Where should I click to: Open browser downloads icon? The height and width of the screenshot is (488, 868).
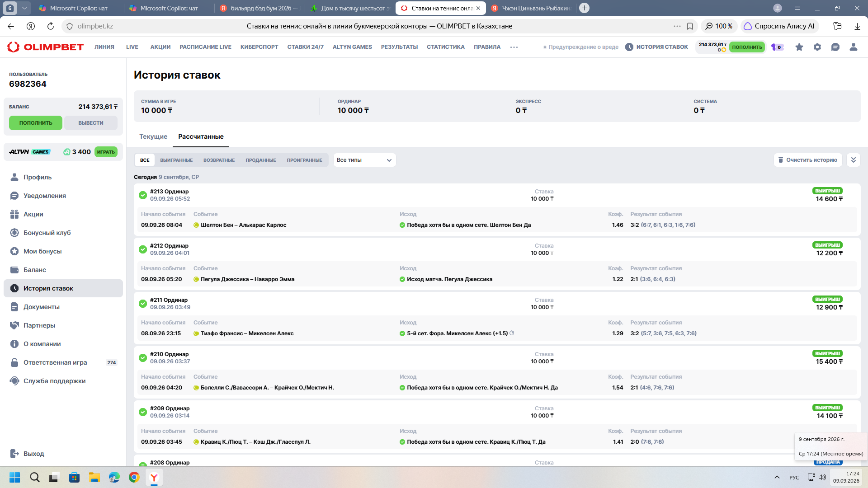tap(857, 26)
